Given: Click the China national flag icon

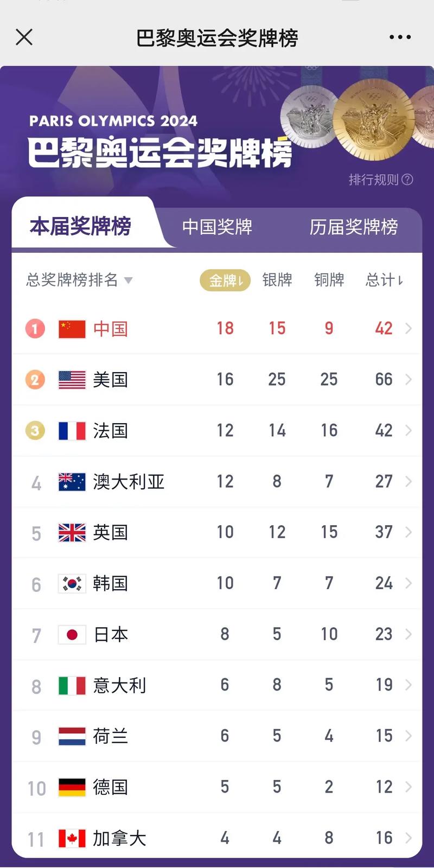Looking at the screenshot, I should [71, 328].
